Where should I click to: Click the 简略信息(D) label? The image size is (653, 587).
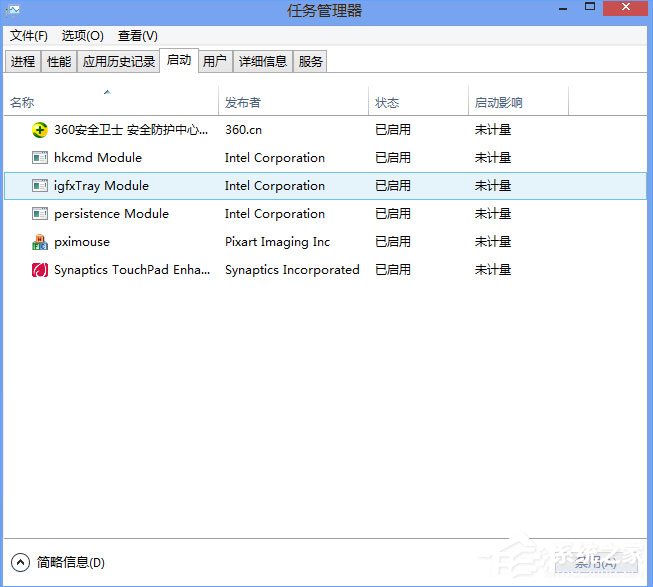pos(70,562)
